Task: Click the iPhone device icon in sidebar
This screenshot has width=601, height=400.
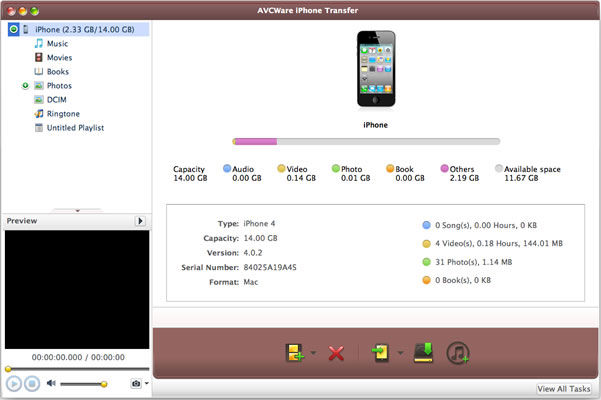Action: coord(26,29)
